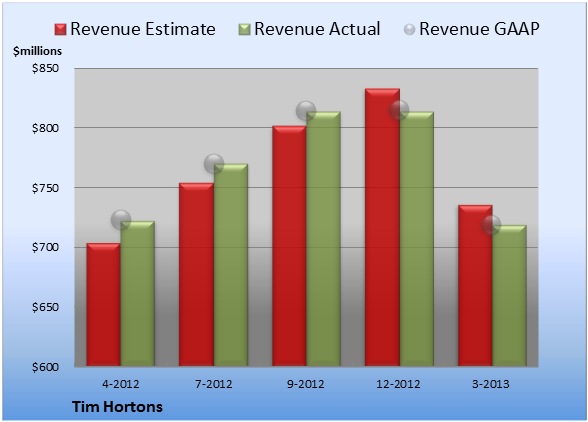This screenshot has height=422, width=588.
Task: Select the "Revenue Actual" legend label
Action: (317, 29)
